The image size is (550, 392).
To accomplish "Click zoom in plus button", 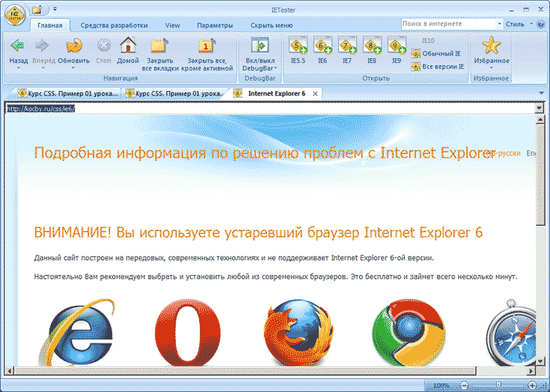I will [532, 386].
